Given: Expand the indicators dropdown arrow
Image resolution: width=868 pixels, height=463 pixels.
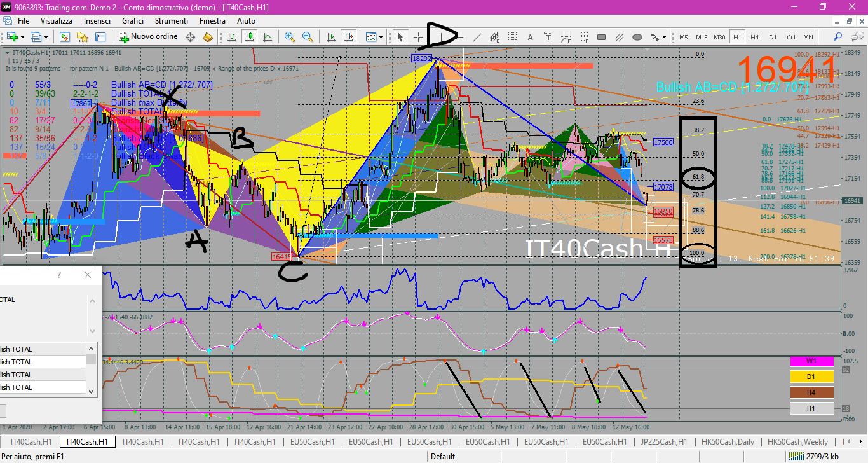Looking at the screenshot, I should [x=381, y=37].
